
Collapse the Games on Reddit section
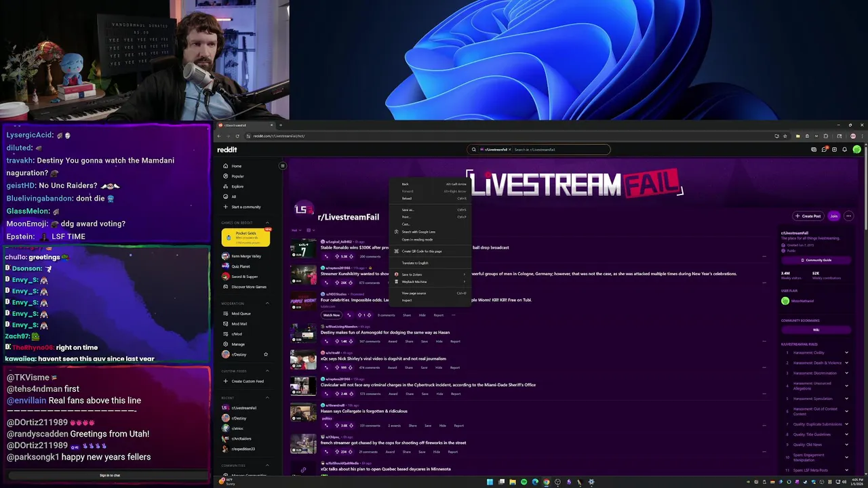pyautogui.click(x=267, y=222)
